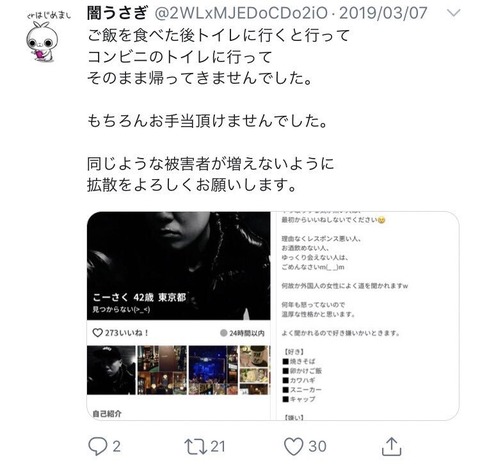Open the 闇うさぎ display name profile
This screenshot has height=465, width=480.
tap(117, 13)
